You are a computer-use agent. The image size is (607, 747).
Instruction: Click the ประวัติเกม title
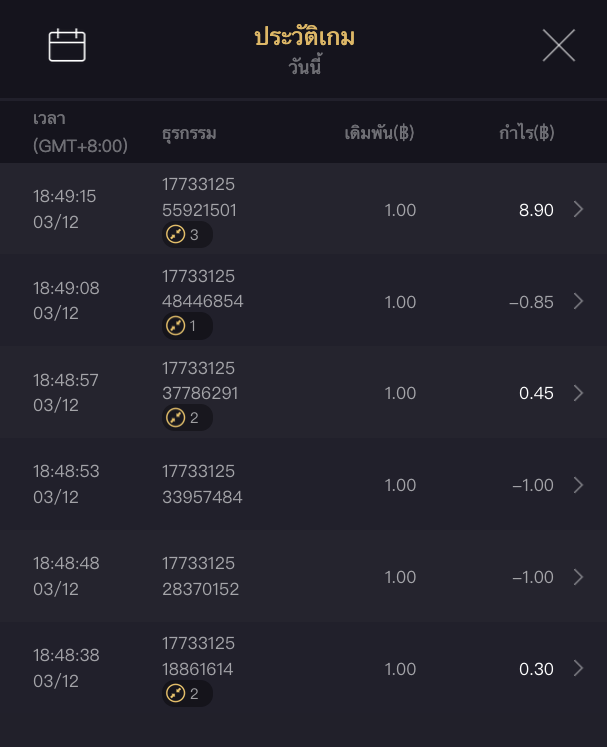tap(304, 38)
